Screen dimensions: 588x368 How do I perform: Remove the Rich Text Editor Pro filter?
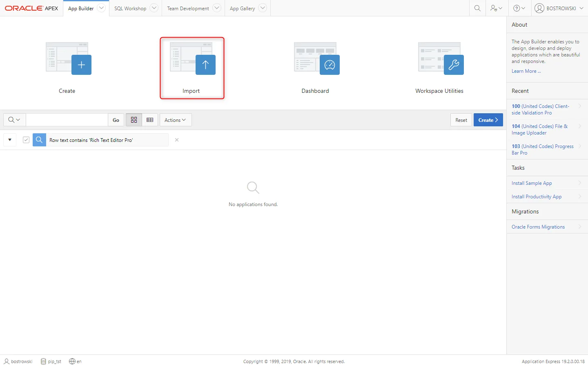click(x=177, y=140)
